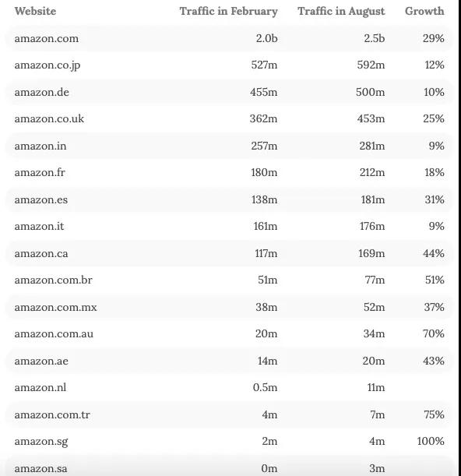
Task: Select the amazon.co.jp website entry
Action: click(x=48, y=65)
